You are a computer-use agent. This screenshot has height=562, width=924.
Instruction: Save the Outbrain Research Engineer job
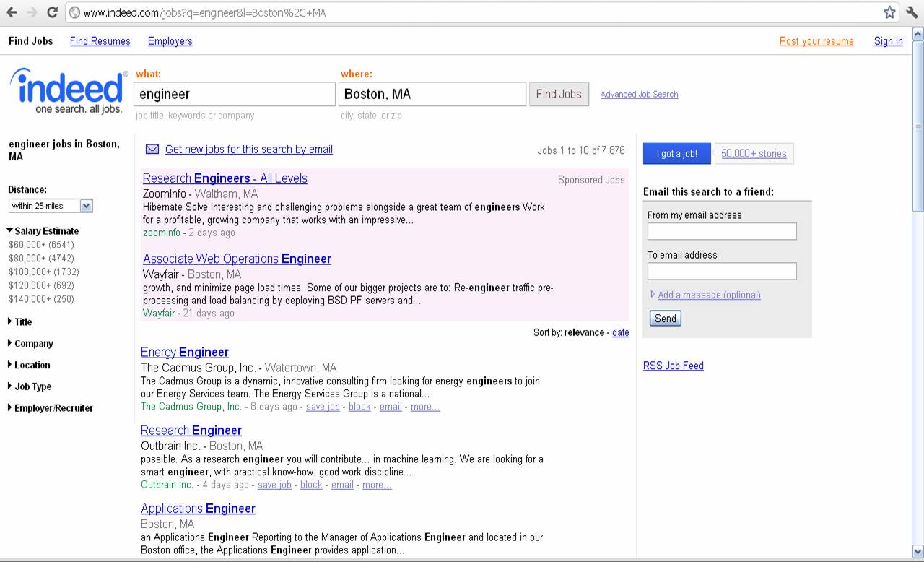pos(274,485)
